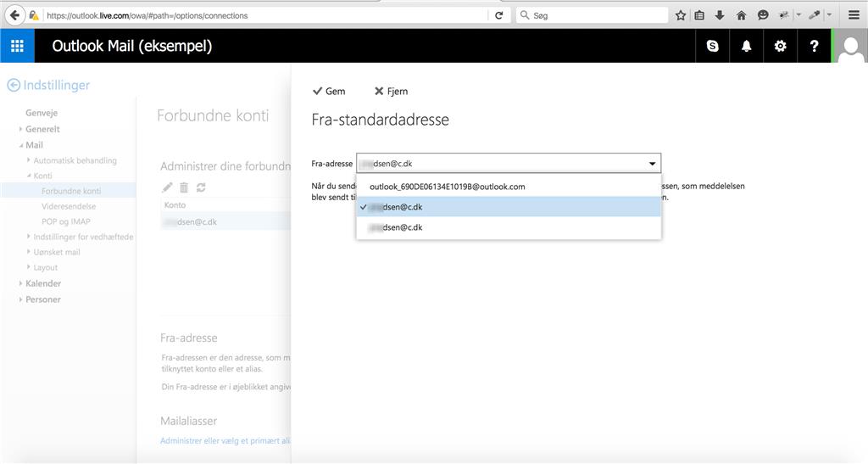Screen dimensions: 868x464
Task: Open browser bookmarks list icon
Action: [699, 15]
